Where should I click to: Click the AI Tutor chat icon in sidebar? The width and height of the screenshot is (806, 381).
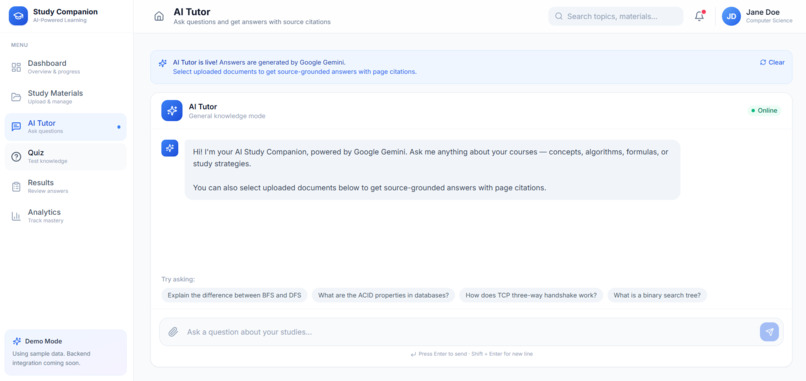coord(16,127)
